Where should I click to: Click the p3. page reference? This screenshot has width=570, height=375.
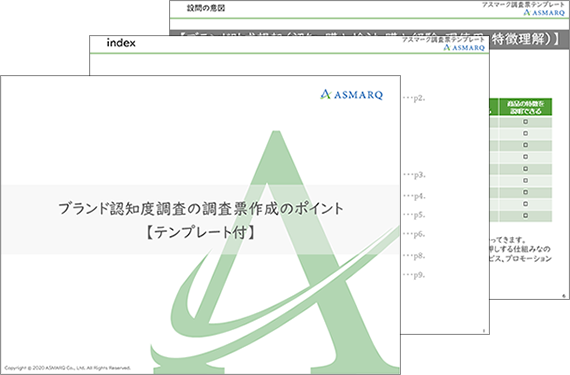coord(414,175)
